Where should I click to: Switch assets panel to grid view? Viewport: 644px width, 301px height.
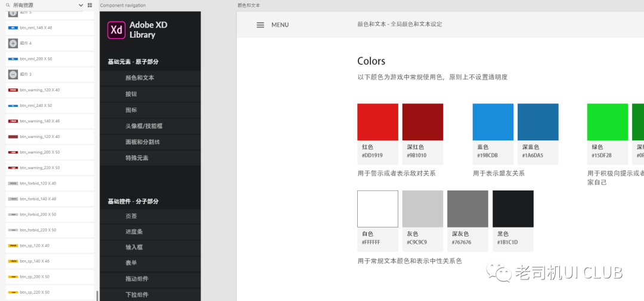point(89,5)
